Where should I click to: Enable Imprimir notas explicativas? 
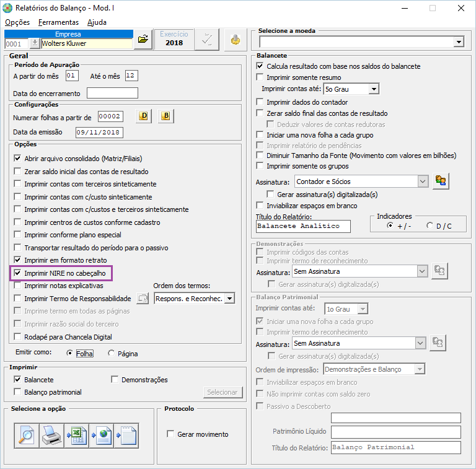(x=17, y=286)
